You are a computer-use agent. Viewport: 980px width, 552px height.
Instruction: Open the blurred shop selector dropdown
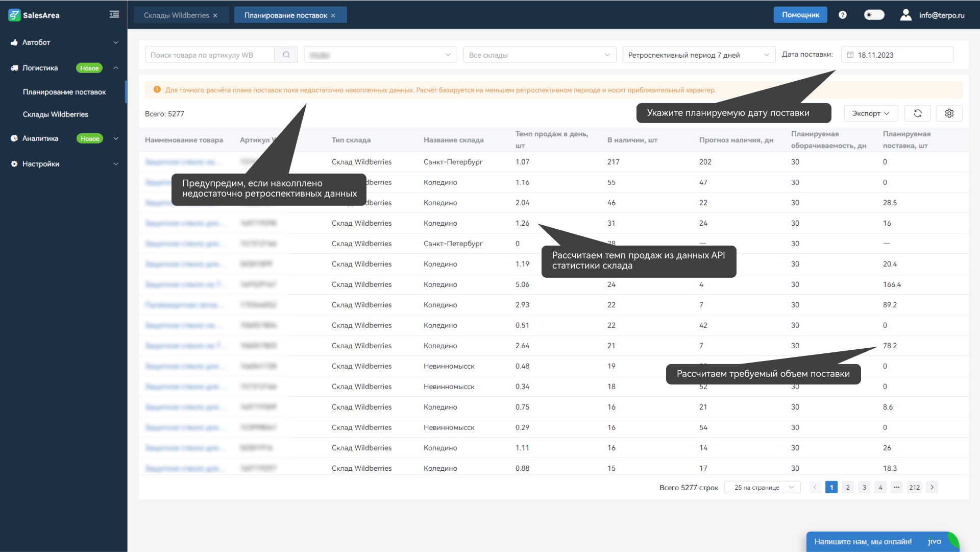381,55
